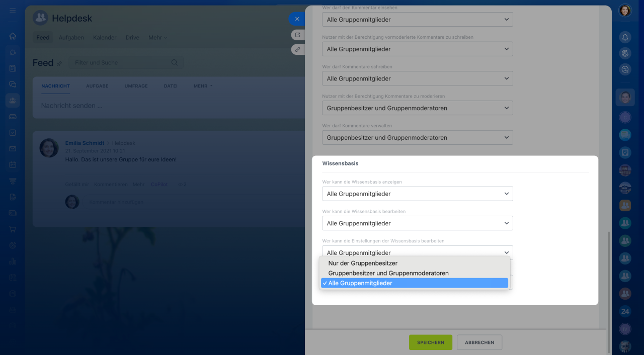Choose checked 'Alle Gruppenmitglieder' option
Screen dimensions: 644x355
pos(415,283)
